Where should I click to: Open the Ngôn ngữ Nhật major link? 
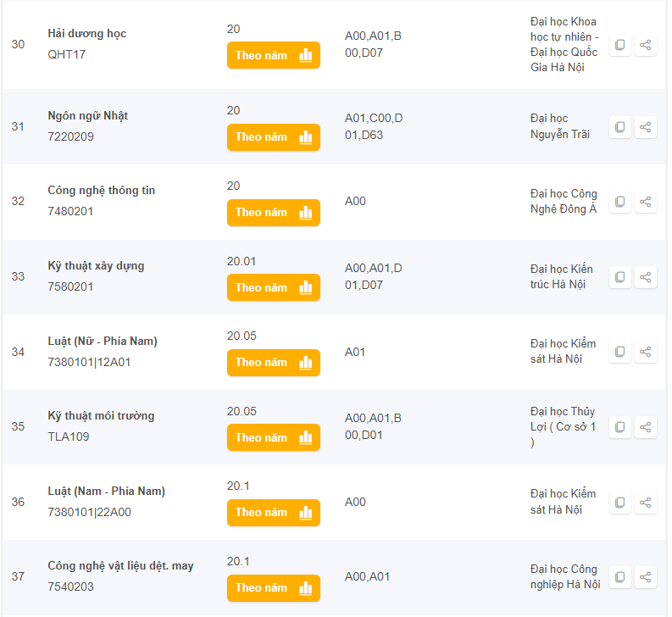(x=87, y=116)
